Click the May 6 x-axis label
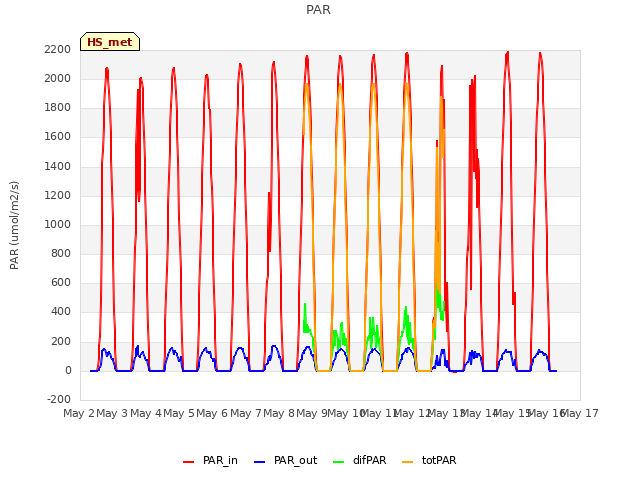 212,413
